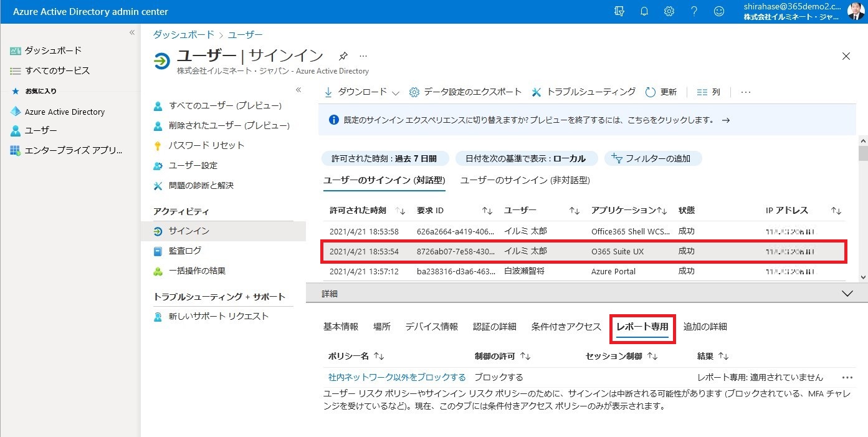The image size is (868, 437).
Task: Switch to ユーザーのサインイン (非対話型) tab
Action: click(x=525, y=180)
